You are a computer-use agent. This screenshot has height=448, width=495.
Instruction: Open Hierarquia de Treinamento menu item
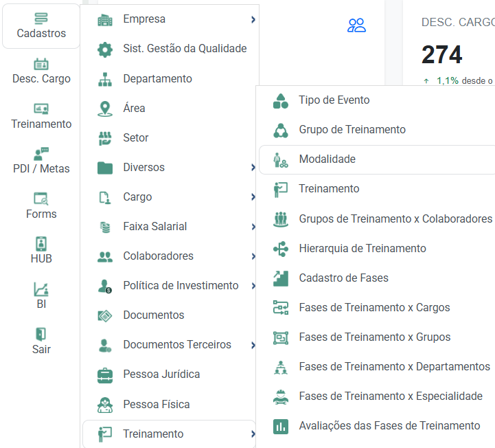362,249
